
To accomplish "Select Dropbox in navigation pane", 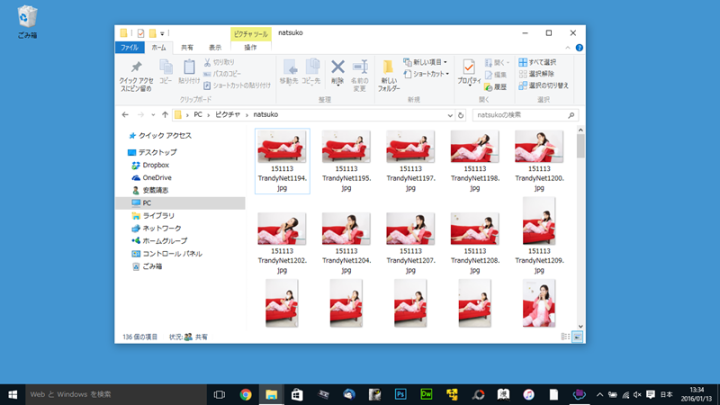I will (x=150, y=165).
